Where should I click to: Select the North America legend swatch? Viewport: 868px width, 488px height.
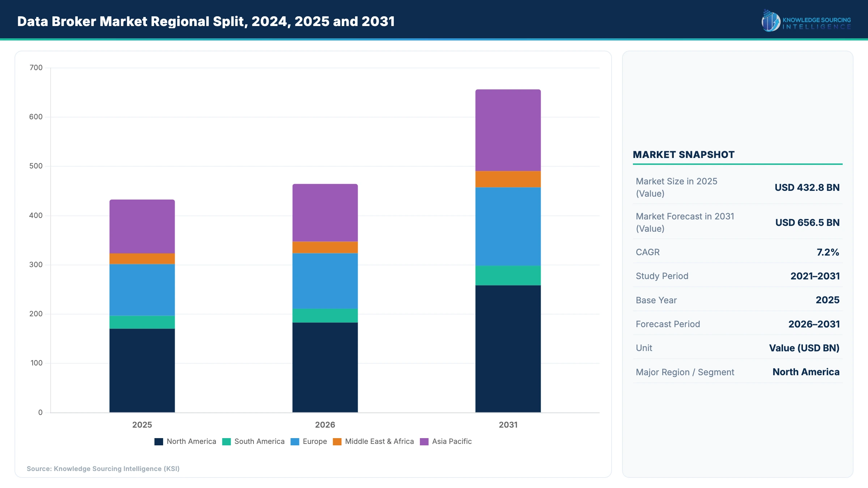158,441
